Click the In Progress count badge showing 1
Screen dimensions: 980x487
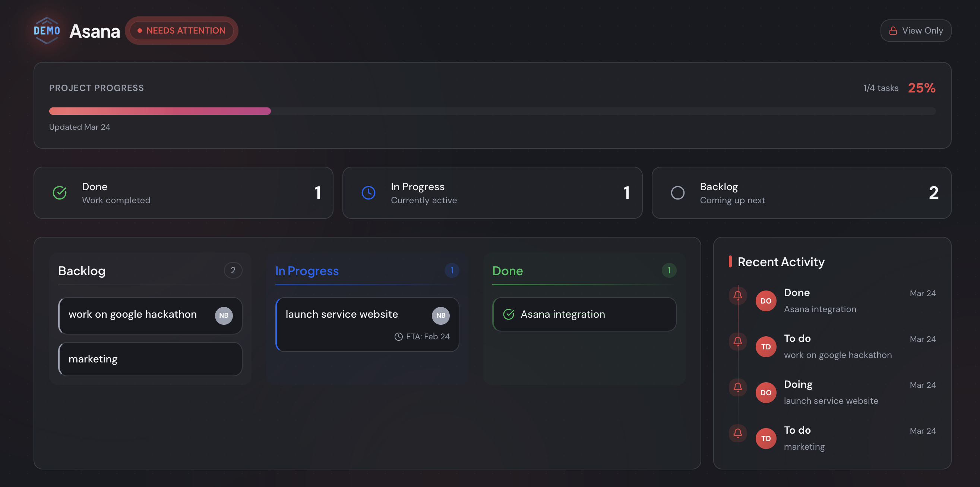452,270
